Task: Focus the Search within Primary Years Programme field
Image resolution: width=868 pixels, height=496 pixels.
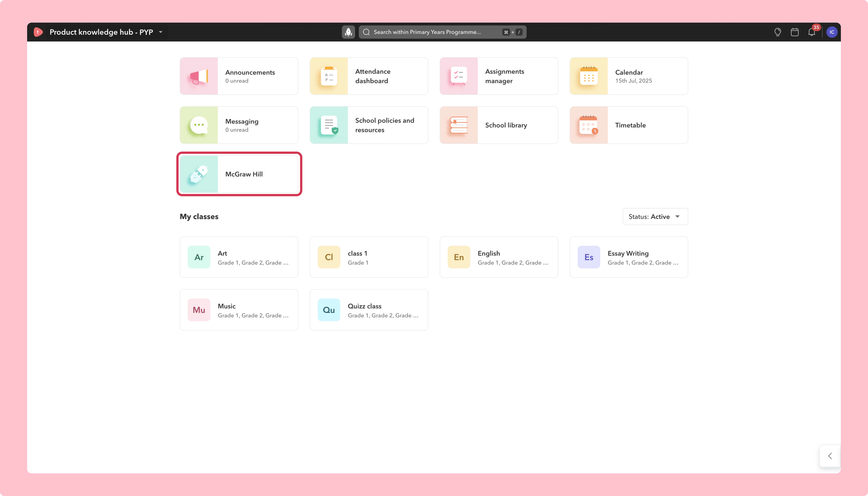Action: tap(442, 32)
